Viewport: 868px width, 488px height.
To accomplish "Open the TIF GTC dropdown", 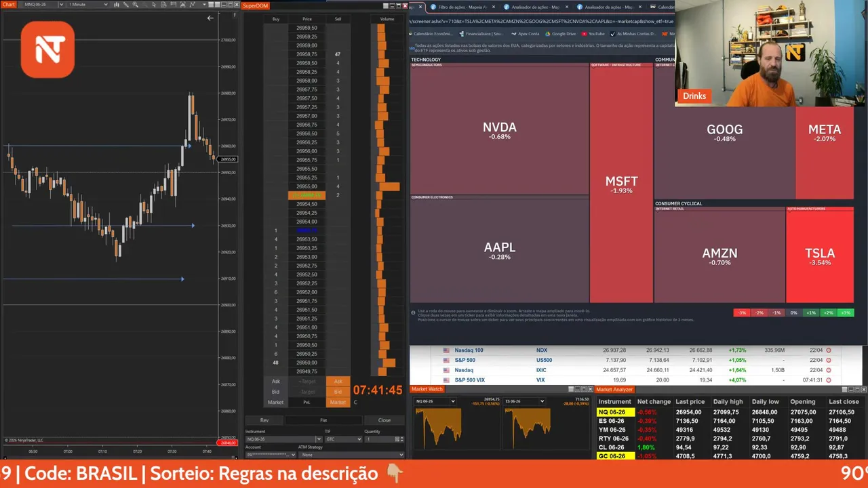I will 343,439.
